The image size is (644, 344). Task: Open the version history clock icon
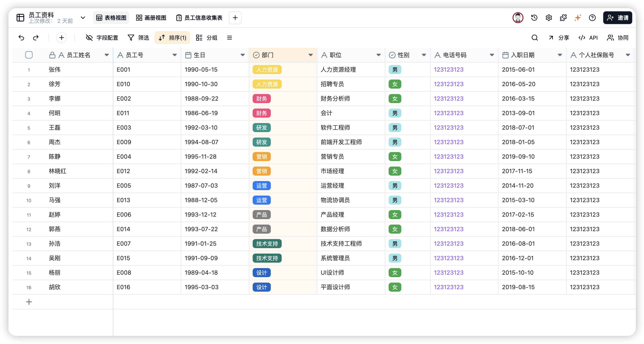[x=534, y=18]
